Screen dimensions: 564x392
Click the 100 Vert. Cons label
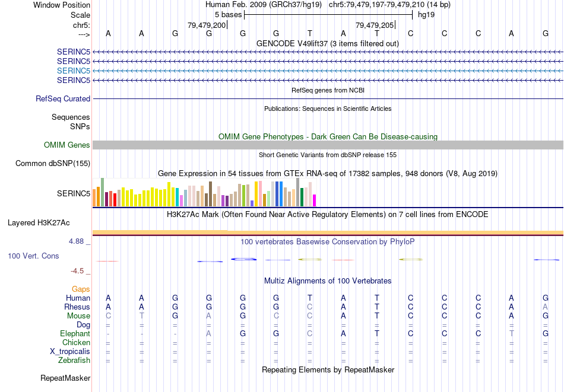click(33, 256)
